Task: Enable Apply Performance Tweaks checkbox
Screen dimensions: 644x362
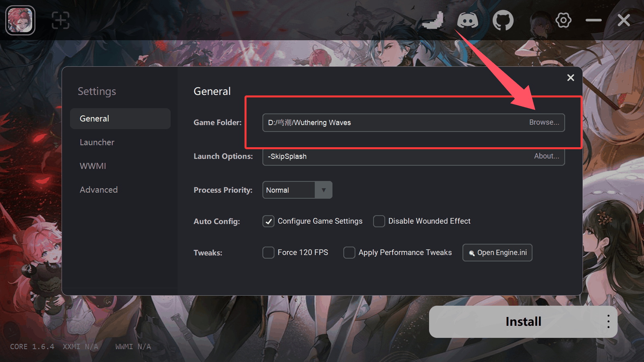Action: (349, 253)
